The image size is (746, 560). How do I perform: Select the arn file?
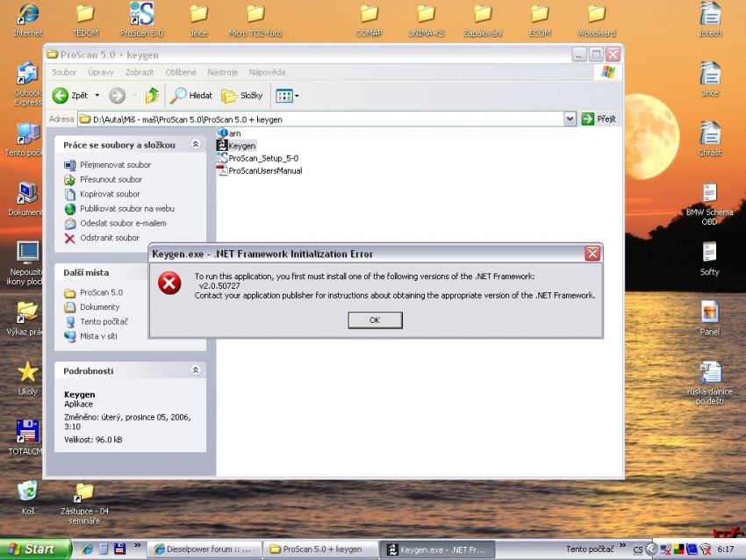[229, 133]
